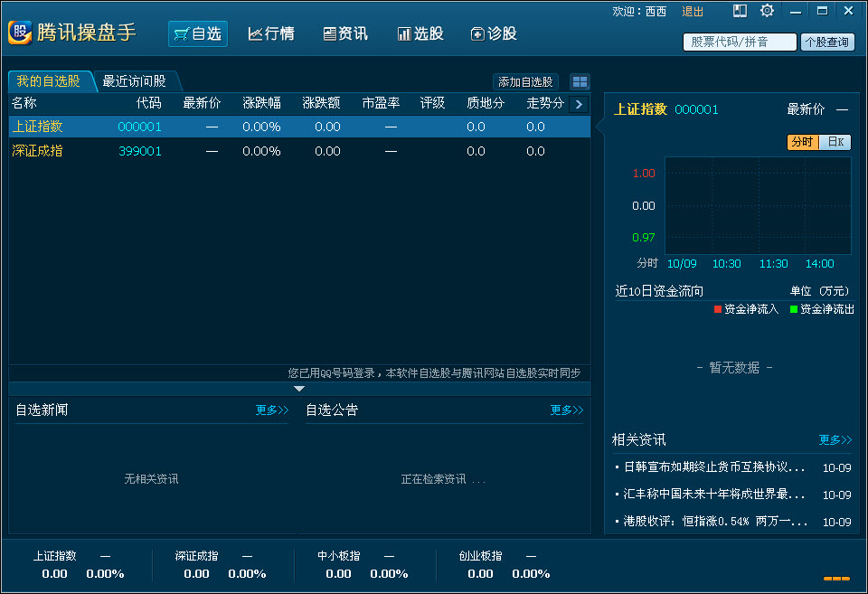This screenshot has width=868, height=594.
Task: Select the 分时 intraday chart toggle
Action: [x=802, y=142]
